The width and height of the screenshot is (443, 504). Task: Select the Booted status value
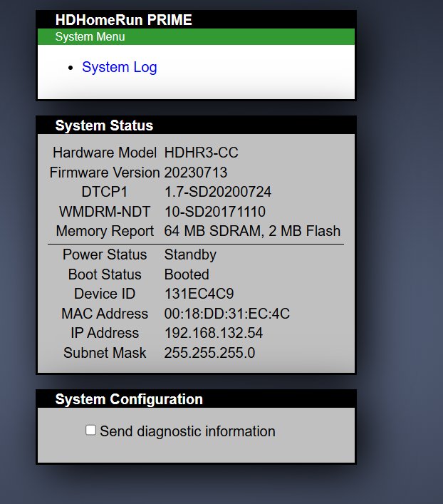pyautogui.click(x=187, y=274)
